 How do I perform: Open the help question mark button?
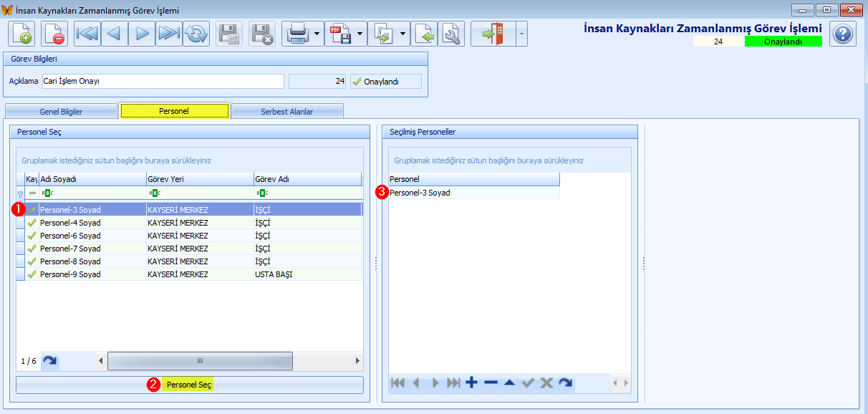843,34
